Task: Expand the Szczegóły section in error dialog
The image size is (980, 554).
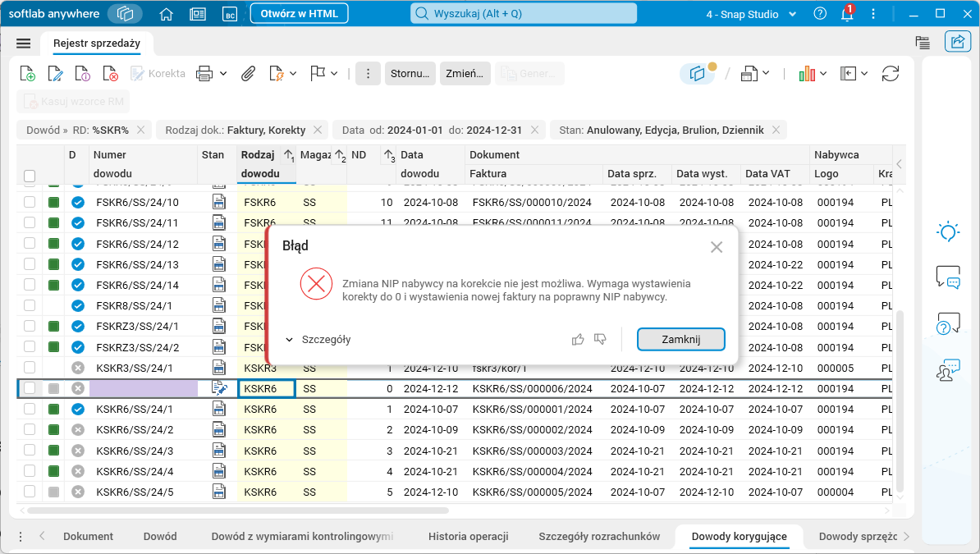Action: pos(318,339)
